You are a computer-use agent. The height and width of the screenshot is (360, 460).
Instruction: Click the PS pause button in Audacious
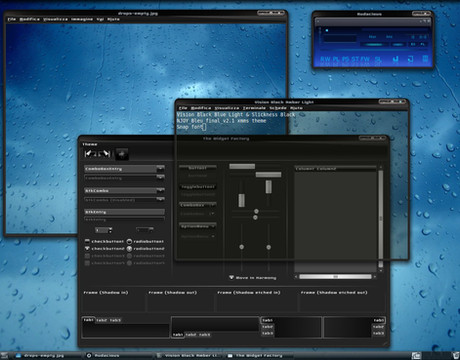pyautogui.click(x=346, y=59)
